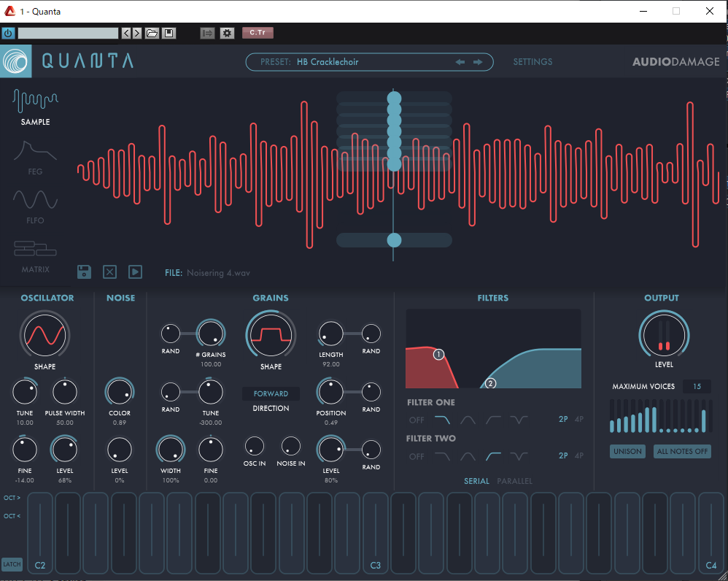Viewport: 728px width, 581px height.
Task: Click the grains WIDTH knob
Action: pos(171,450)
